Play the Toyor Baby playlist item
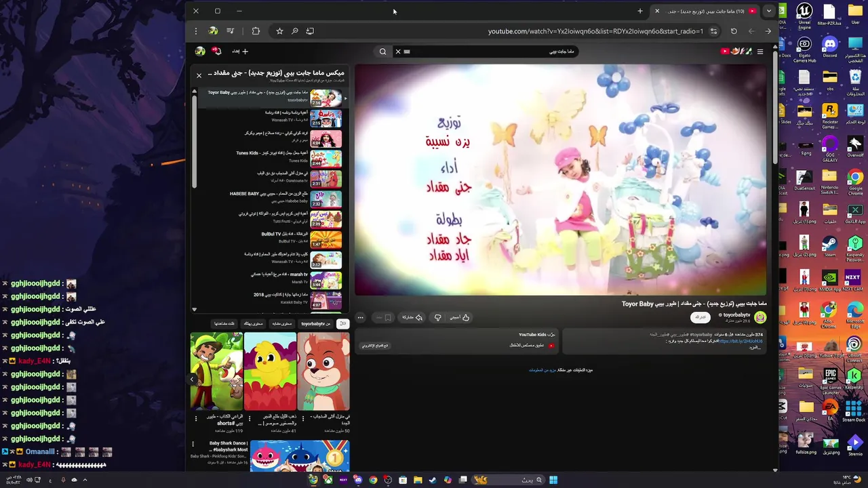 tap(270, 98)
